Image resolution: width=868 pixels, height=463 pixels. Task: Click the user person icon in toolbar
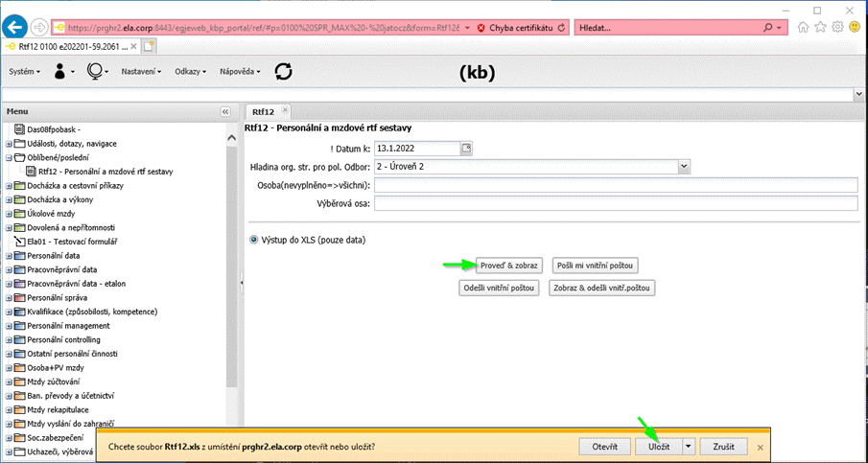60,71
